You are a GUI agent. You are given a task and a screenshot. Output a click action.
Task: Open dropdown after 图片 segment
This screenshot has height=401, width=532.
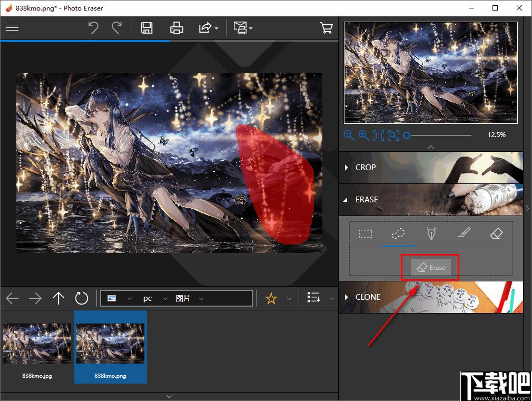tap(201, 299)
